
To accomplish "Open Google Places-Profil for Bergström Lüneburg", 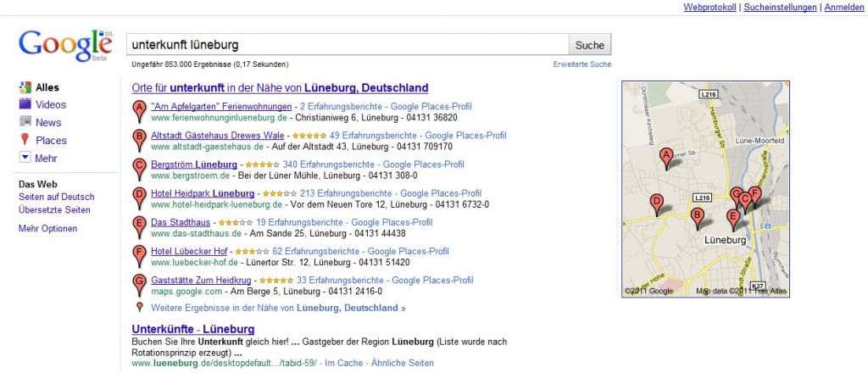I will pyautogui.click(x=424, y=164).
